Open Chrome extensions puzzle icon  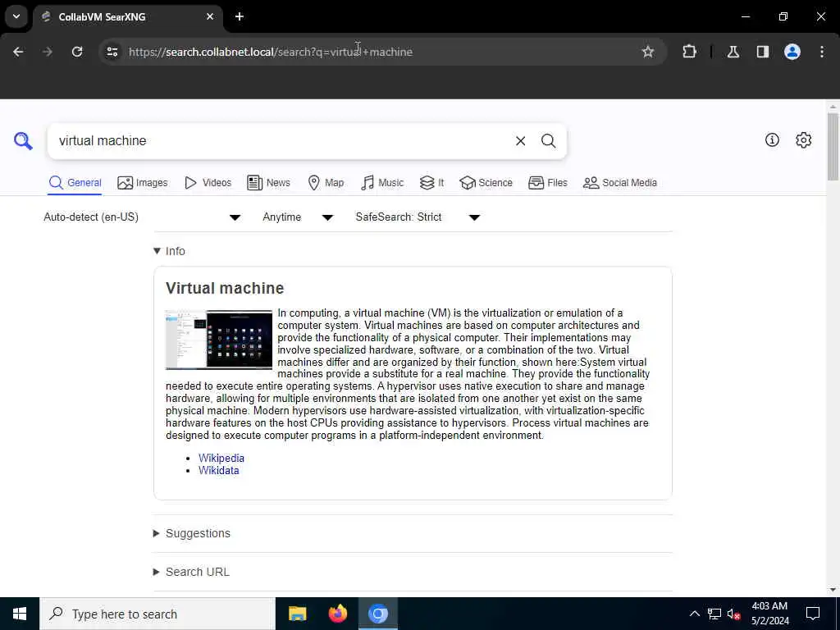point(689,52)
